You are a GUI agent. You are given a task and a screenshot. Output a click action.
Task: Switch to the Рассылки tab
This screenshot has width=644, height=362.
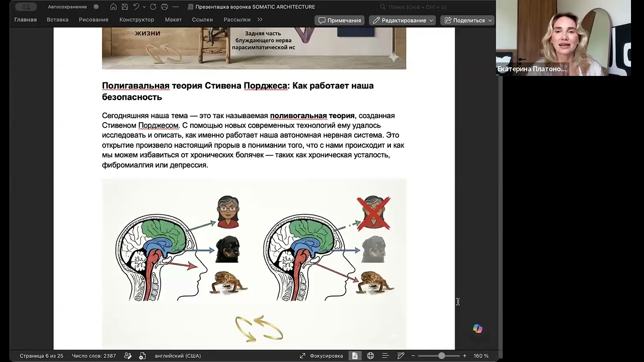tap(237, 20)
